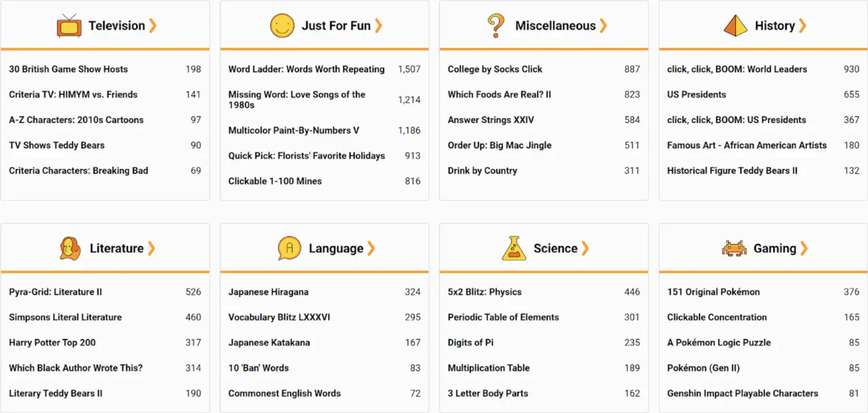Start the Japanese Hiragana quiz
868x413 pixels.
(268, 292)
